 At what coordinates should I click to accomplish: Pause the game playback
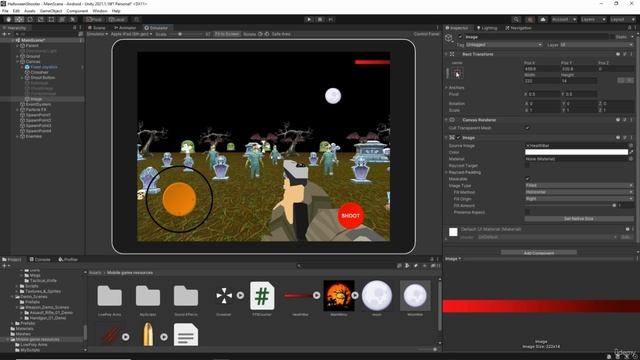coord(320,19)
